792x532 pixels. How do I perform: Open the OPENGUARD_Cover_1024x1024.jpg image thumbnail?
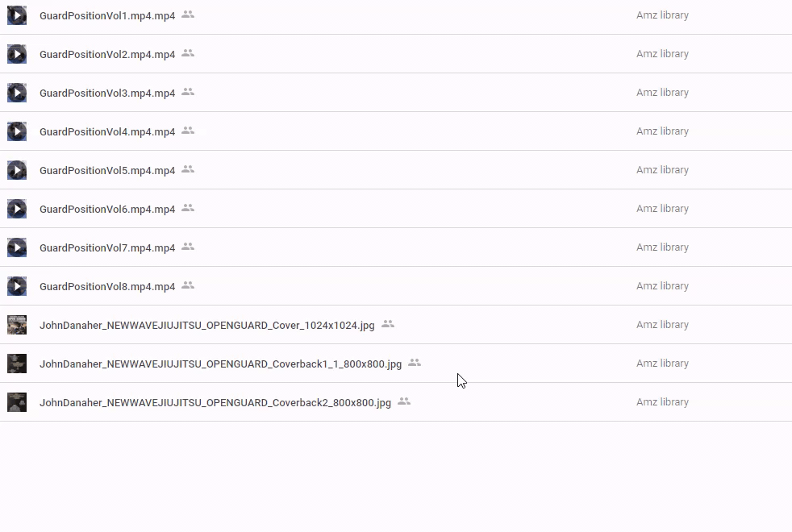(17, 325)
